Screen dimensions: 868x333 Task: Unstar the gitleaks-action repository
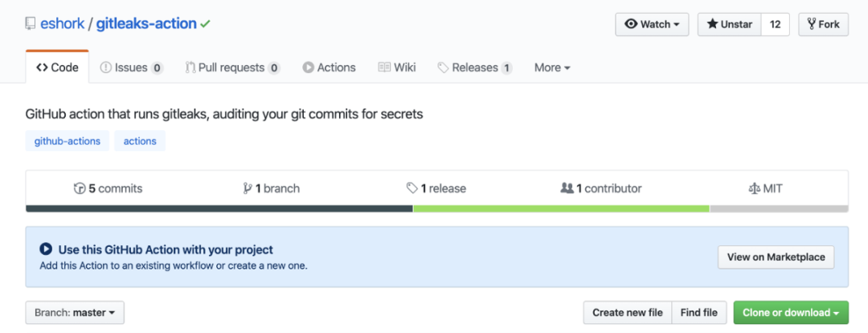[x=729, y=24]
